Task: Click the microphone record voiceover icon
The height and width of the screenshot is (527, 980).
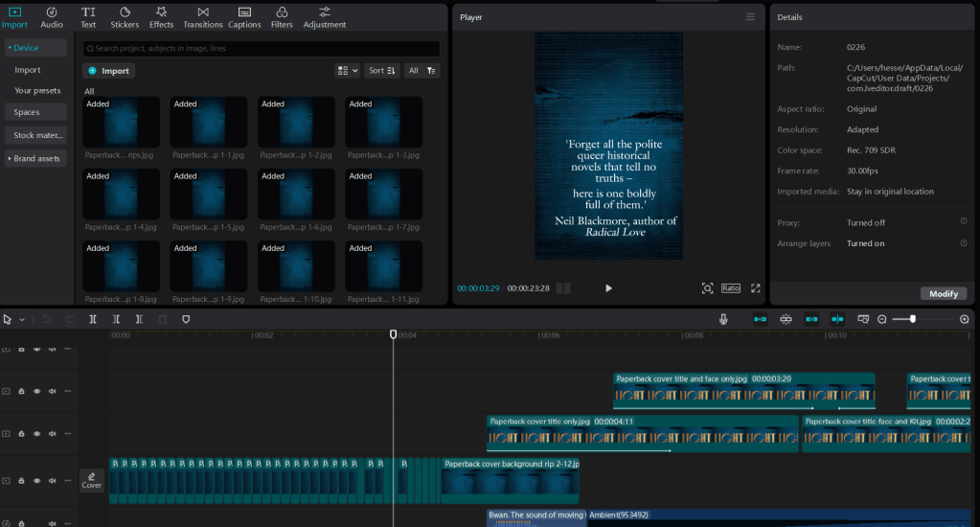Action: [724, 319]
